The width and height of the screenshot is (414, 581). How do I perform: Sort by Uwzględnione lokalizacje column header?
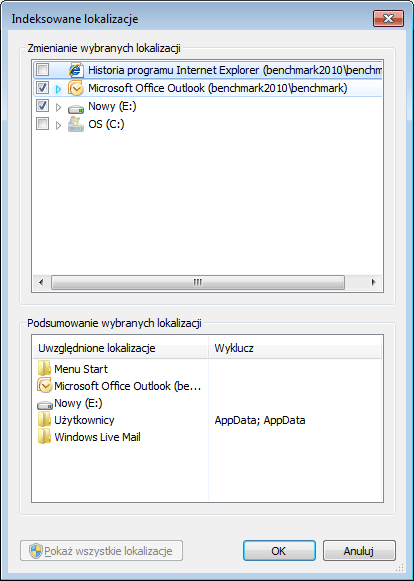(x=121, y=348)
